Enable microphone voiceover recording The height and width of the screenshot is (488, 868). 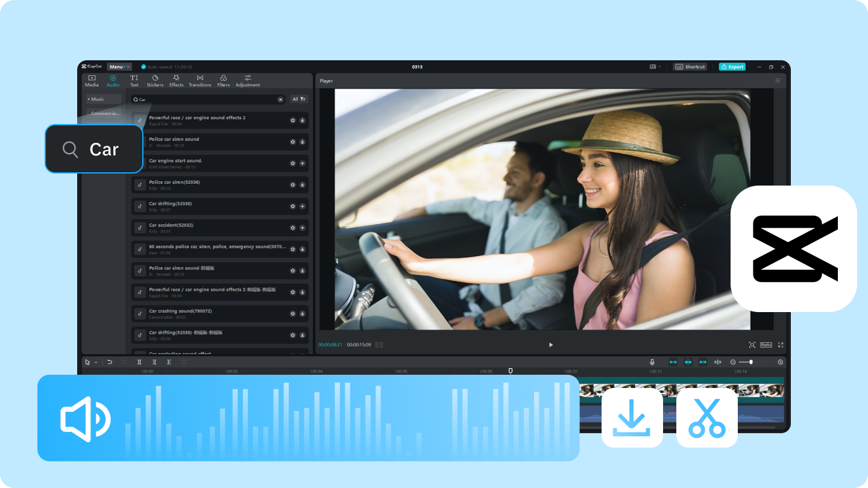[x=653, y=362]
